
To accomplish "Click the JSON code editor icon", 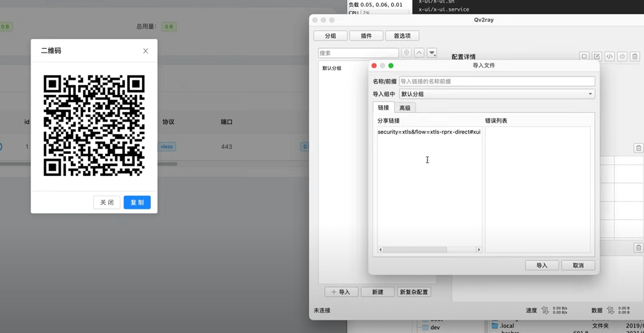I will 610,56.
